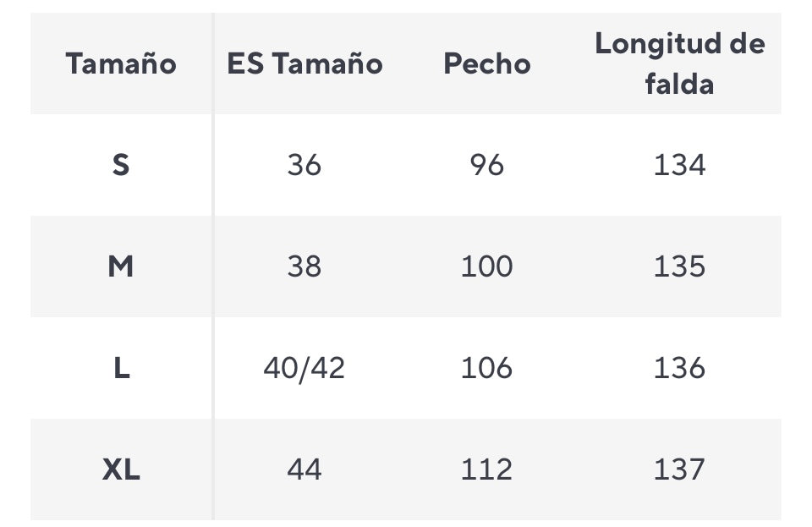Select ES size value 36
The height and width of the screenshot is (527, 812).
point(304,165)
